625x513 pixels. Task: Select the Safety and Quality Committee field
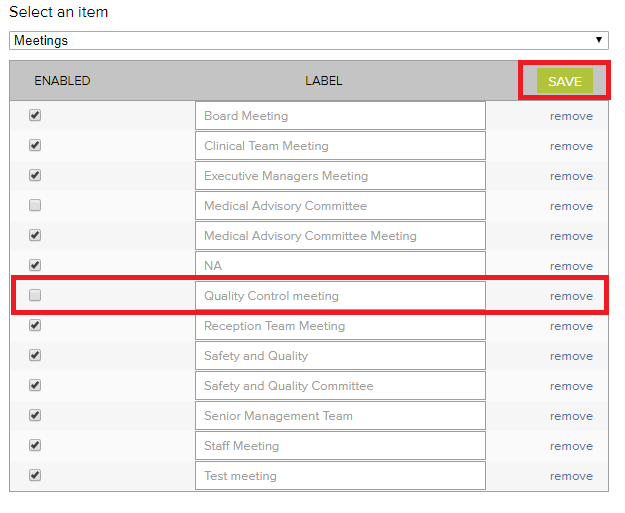tap(340, 386)
